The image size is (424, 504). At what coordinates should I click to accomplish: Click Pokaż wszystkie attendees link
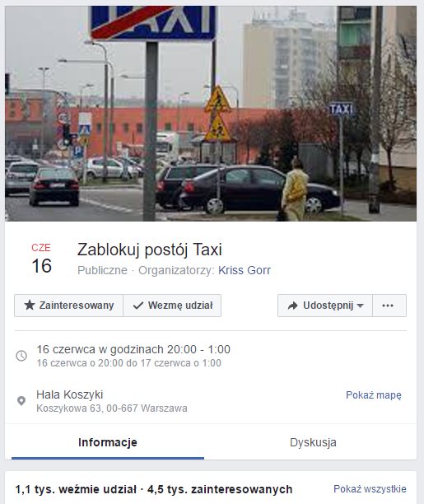click(370, 489)
